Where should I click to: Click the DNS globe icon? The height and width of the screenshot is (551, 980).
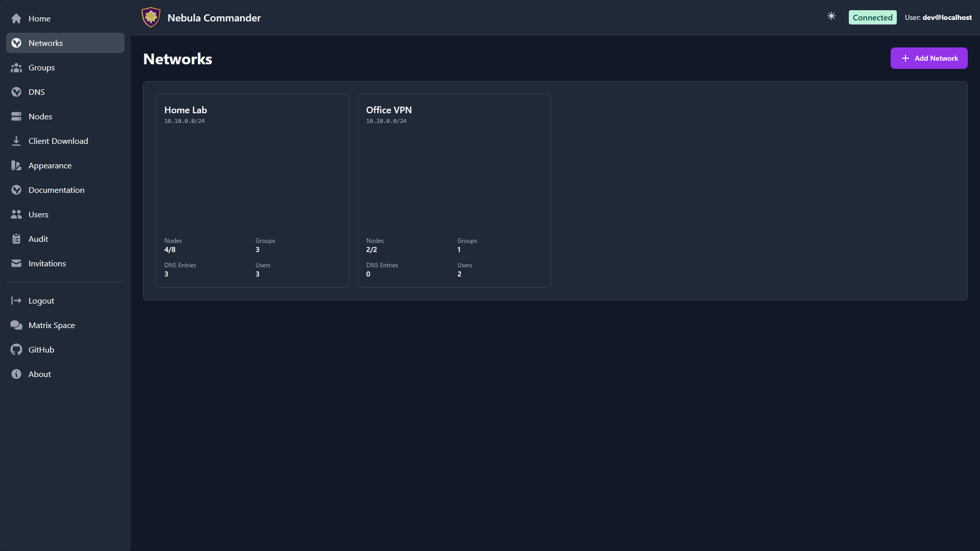click(16, 92)
